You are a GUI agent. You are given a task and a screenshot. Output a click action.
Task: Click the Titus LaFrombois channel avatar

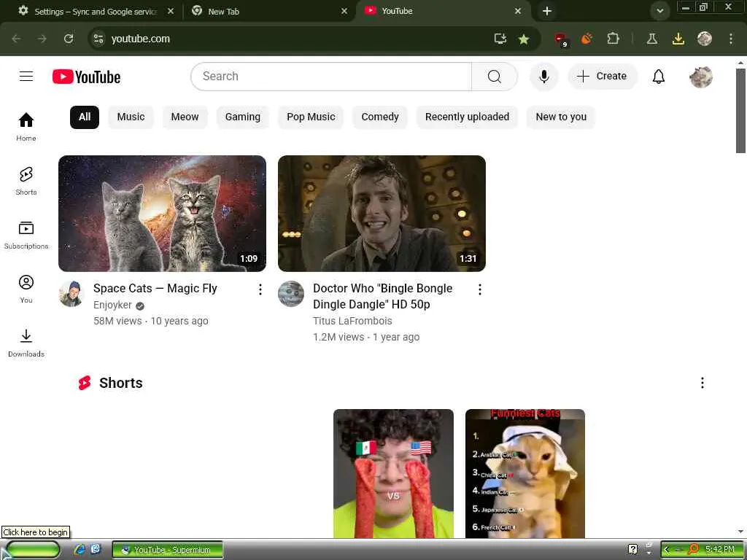[x=291, y=294]
